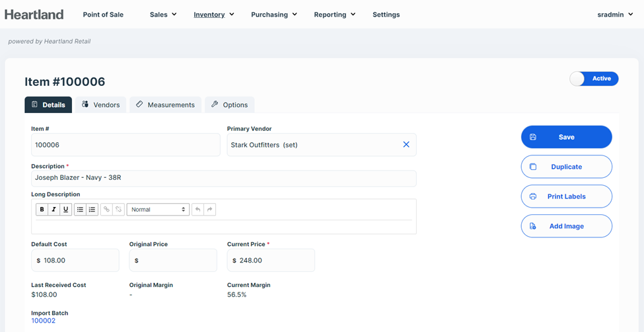Insert a numbered list
Image resolution: width=644 pixels, height=332 pixels.
click(92, 210)
